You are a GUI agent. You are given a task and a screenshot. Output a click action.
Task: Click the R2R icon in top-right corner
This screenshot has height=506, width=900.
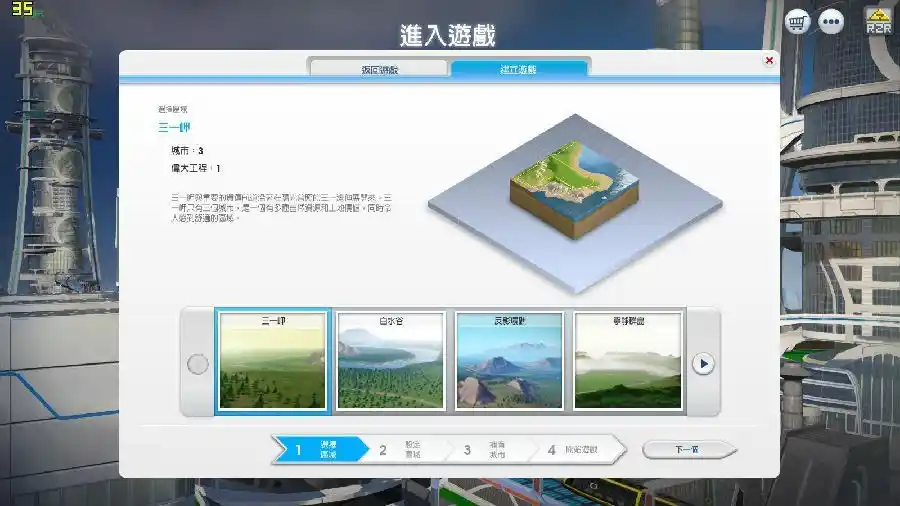click(x=879, y=21)
